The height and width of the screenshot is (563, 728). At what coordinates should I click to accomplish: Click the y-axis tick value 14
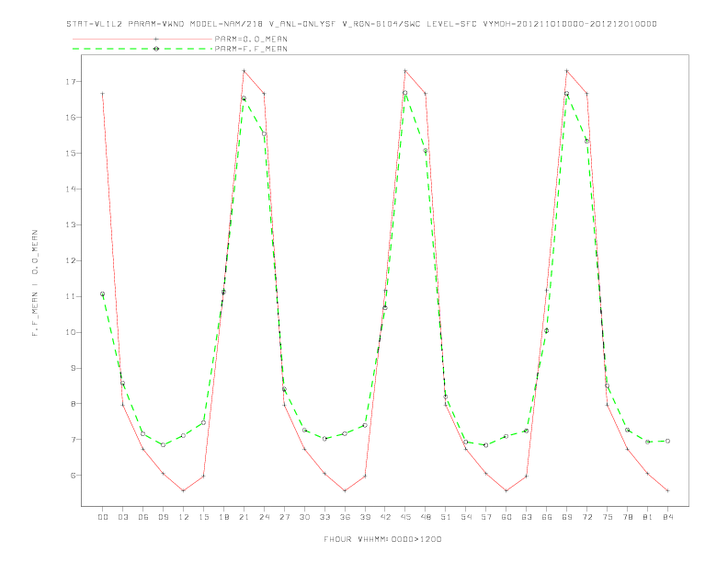coord(71,190)
